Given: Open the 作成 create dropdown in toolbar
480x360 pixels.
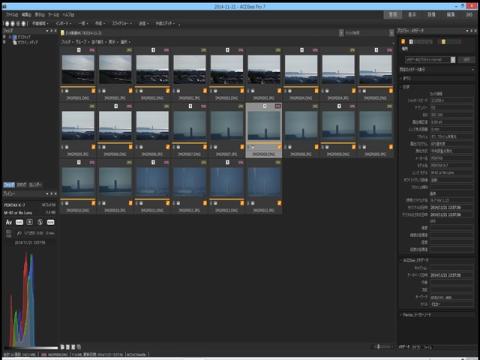Looking at the screenshot, I should point(100,23).
